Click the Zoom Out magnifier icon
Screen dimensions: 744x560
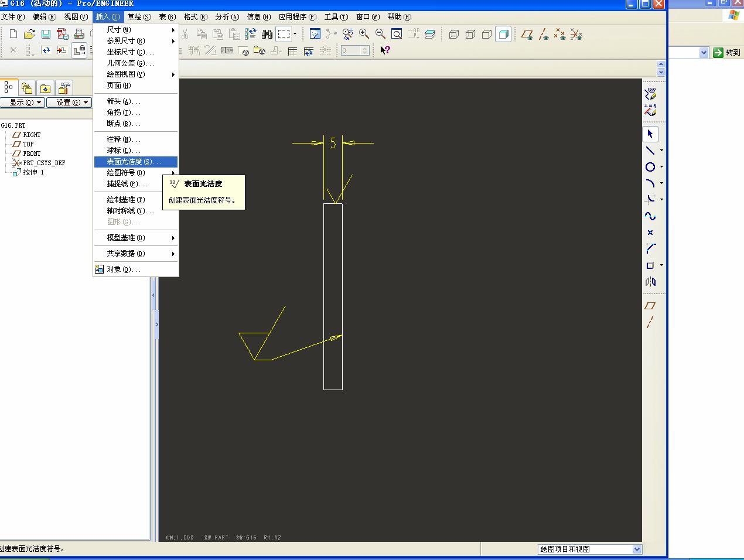380,34
